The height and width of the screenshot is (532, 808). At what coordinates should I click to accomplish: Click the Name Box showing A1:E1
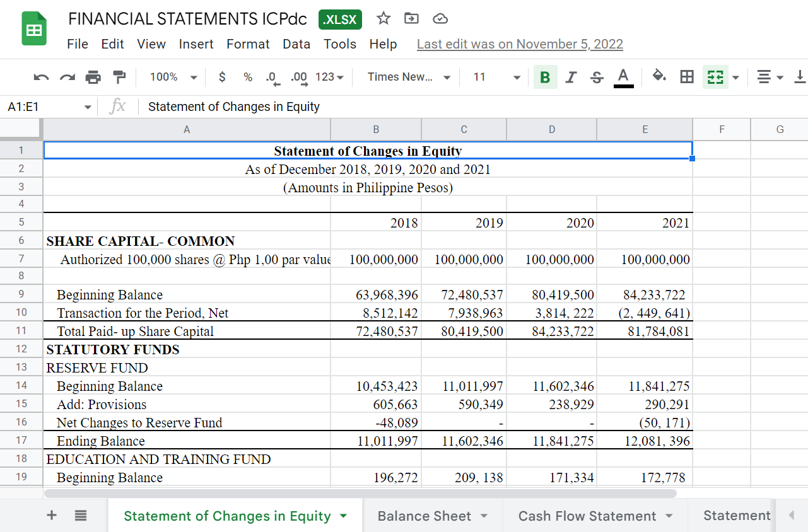pos(44,107)
